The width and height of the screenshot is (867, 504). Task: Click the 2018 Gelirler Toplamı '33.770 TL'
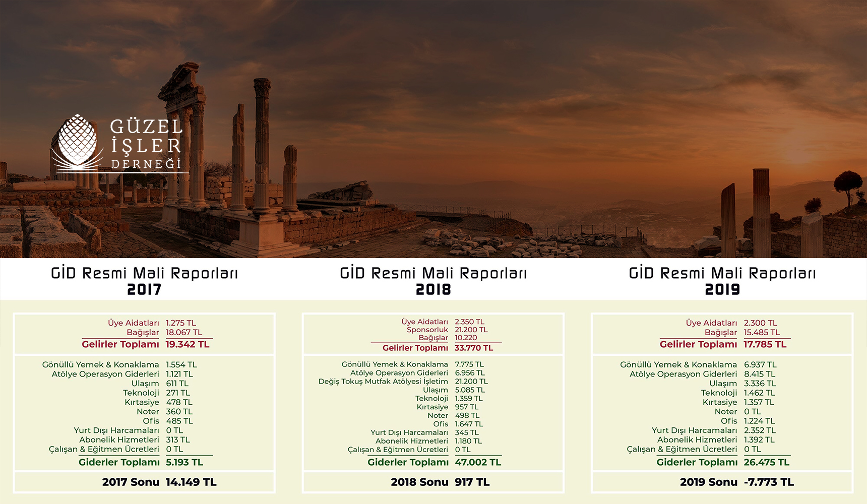474,348
